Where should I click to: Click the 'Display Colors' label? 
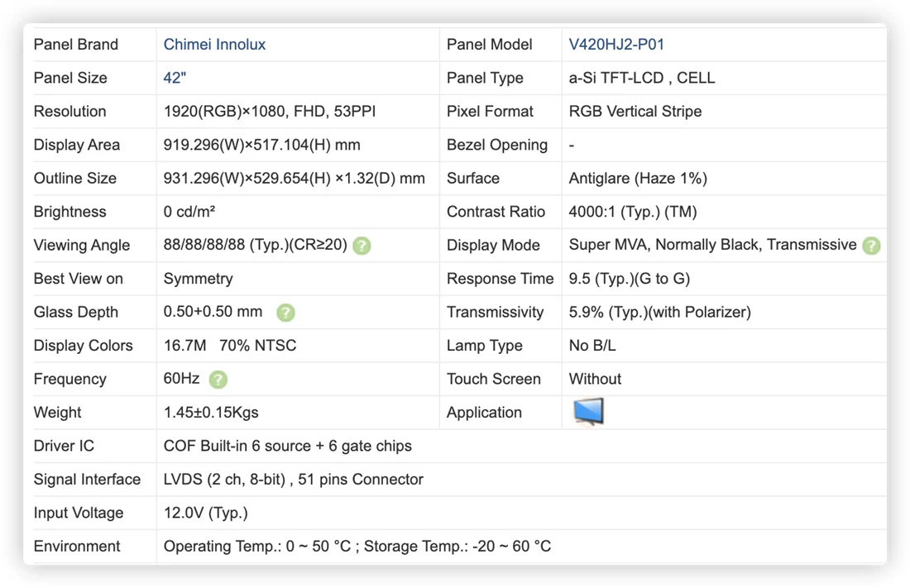83,346
